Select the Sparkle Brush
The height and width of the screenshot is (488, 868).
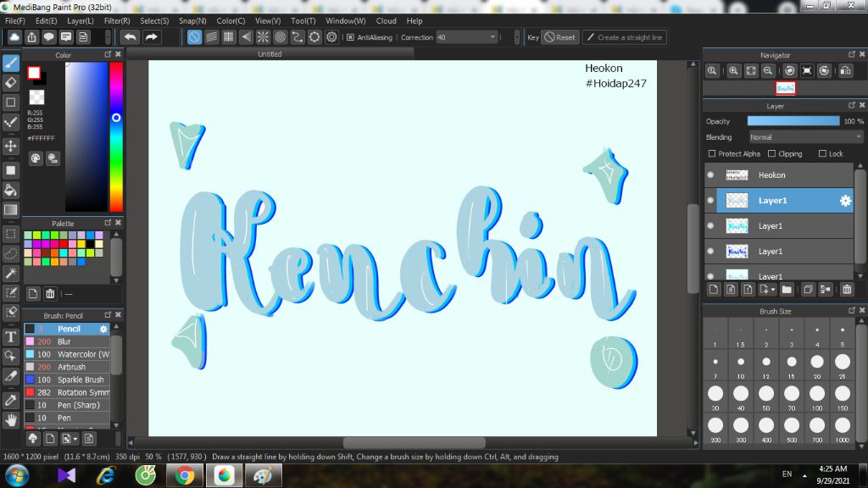tap(68, 380)
